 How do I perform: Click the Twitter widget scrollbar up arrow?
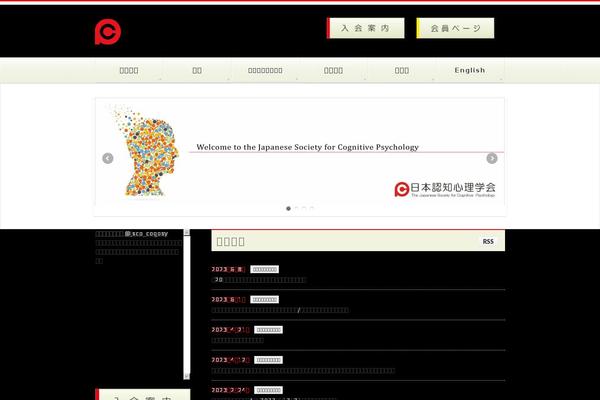click(187, 232)
